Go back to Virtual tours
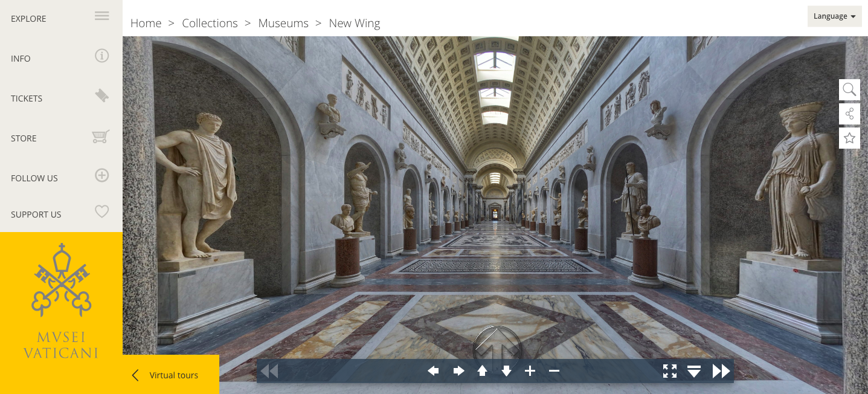This screenshot has width=868, height=394. pos(170,375)
